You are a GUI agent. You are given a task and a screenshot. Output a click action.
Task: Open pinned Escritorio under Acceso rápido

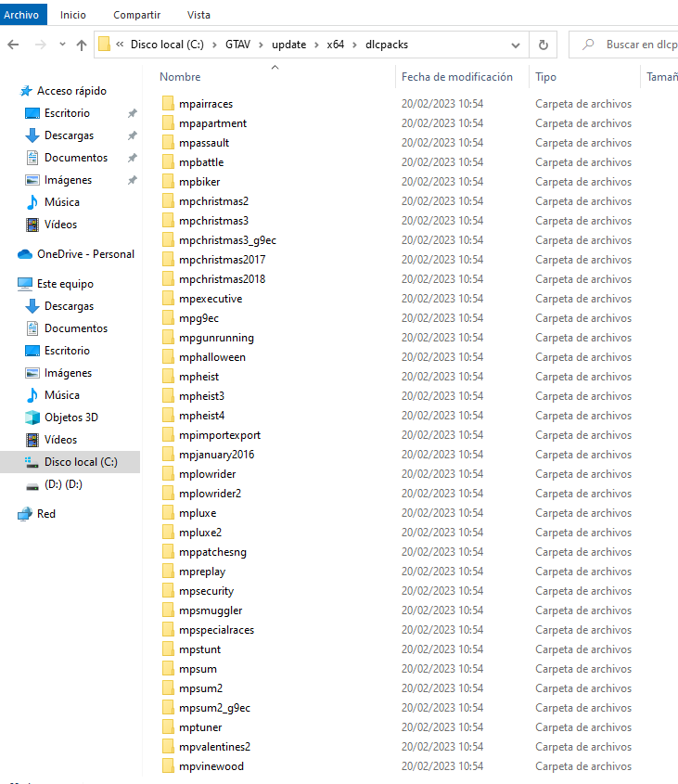click(x=67, y=113)
